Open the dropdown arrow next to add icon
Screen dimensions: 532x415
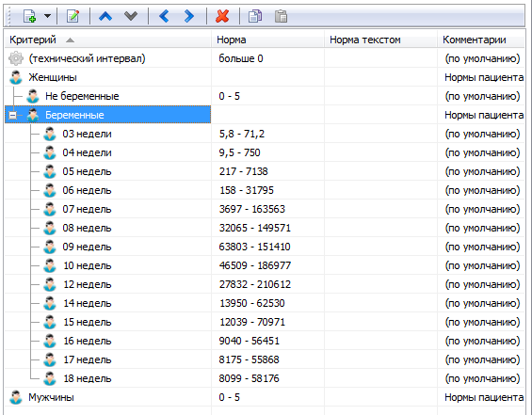(x=47, y=16)
